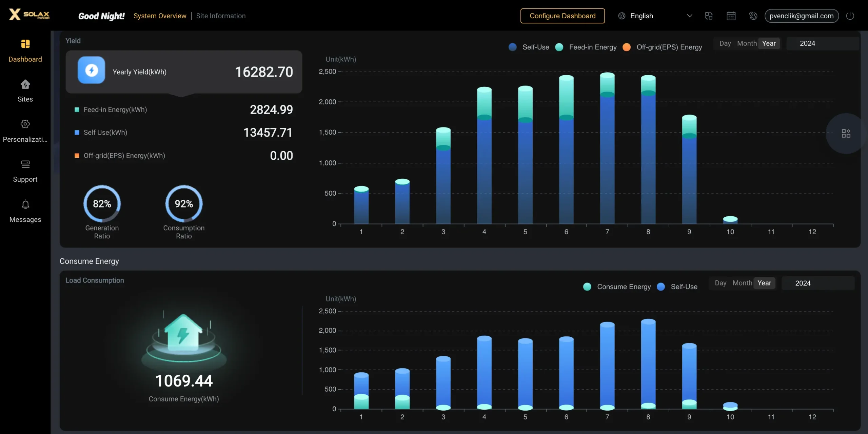This screenshot has height=434, width=868.
Task: Click the Self Use value 13457.71
Action: click(268, 133)
